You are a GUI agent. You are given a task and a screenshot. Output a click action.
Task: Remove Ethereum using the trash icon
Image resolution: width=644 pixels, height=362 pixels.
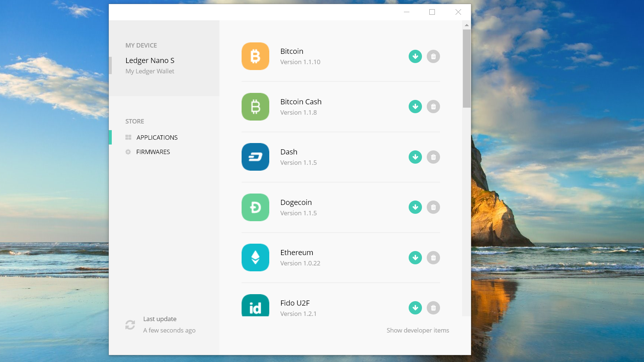click(433, 258)
